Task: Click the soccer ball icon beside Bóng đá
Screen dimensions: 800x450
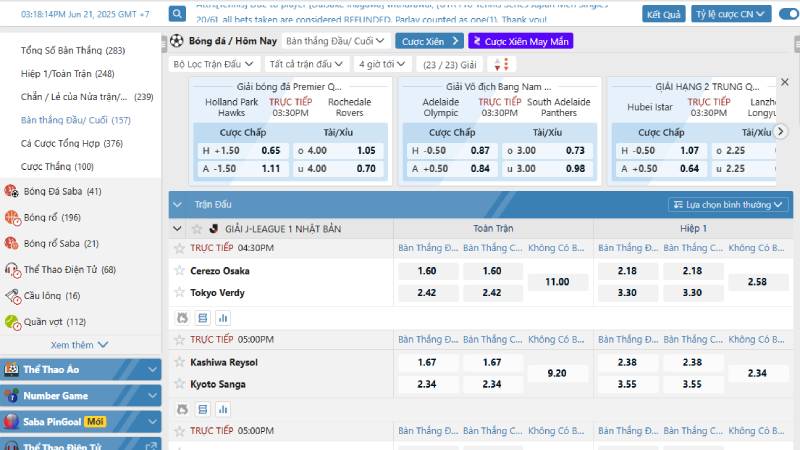Action: [177, 41]
